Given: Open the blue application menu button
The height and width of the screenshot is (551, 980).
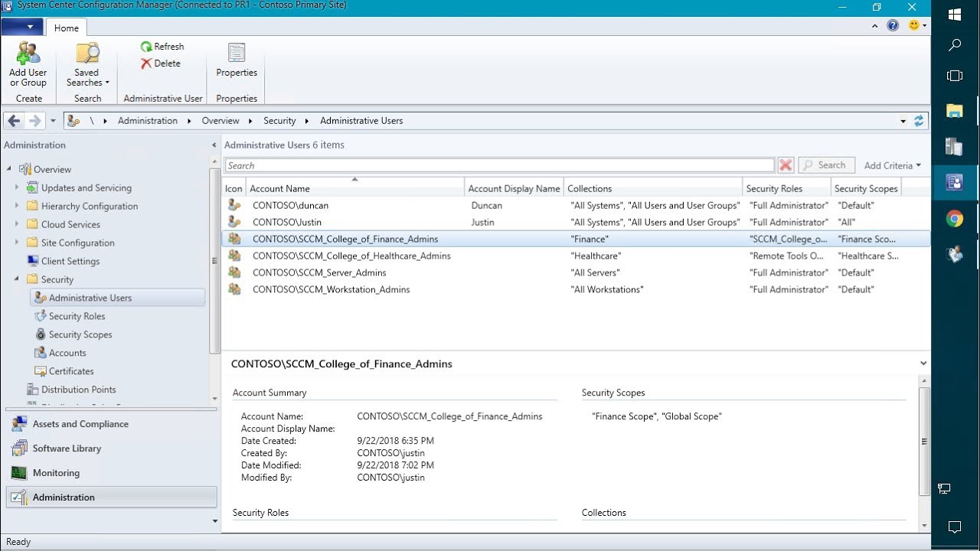Looking at the screenshot, I should 21,27.
